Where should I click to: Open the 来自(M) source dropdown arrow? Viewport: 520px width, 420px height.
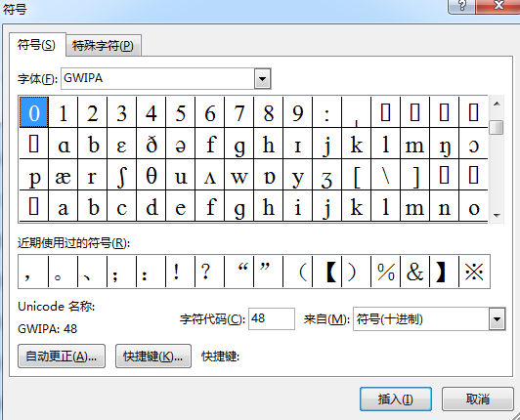(x=497, y=319)
